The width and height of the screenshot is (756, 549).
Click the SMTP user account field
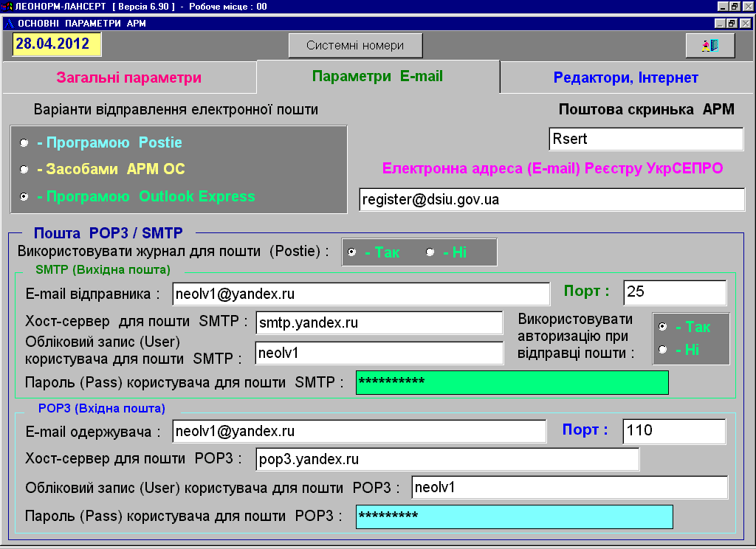click(379, 353)
